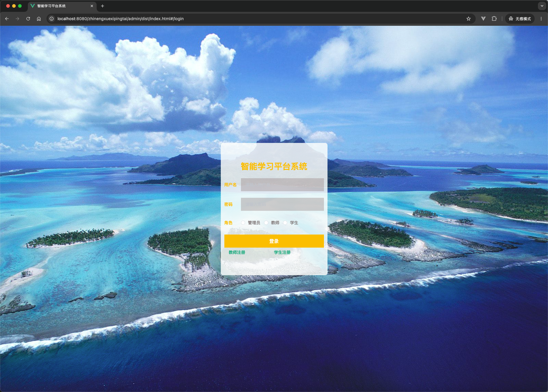The image size is (548, 392).
Task: Go to the browser home page
Action: coord(39,19)
